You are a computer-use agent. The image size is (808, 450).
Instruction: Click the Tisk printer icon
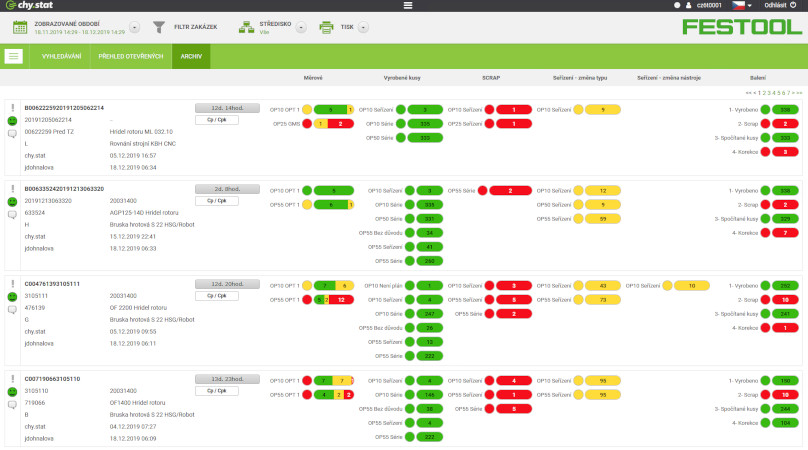326,27
